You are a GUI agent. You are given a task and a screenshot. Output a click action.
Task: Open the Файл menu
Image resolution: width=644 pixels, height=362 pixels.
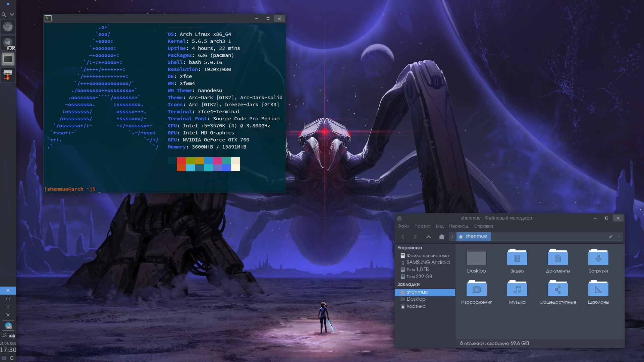tap(403, 226)
